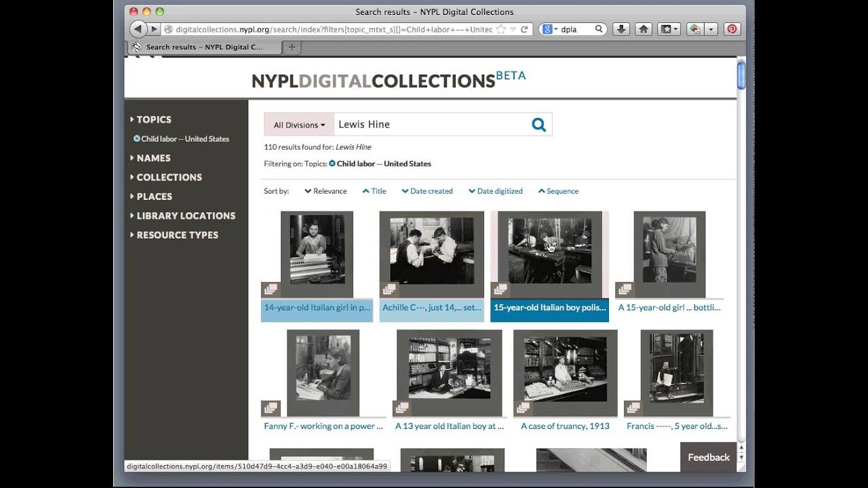Sort results by Title
The height and width of the screenshot is (488, 868).
(374, 191)
